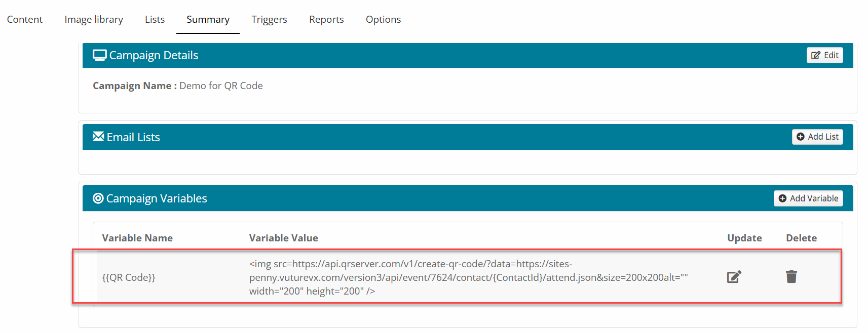Click the trash icon to delete QR Code variable

pos(791,277)
